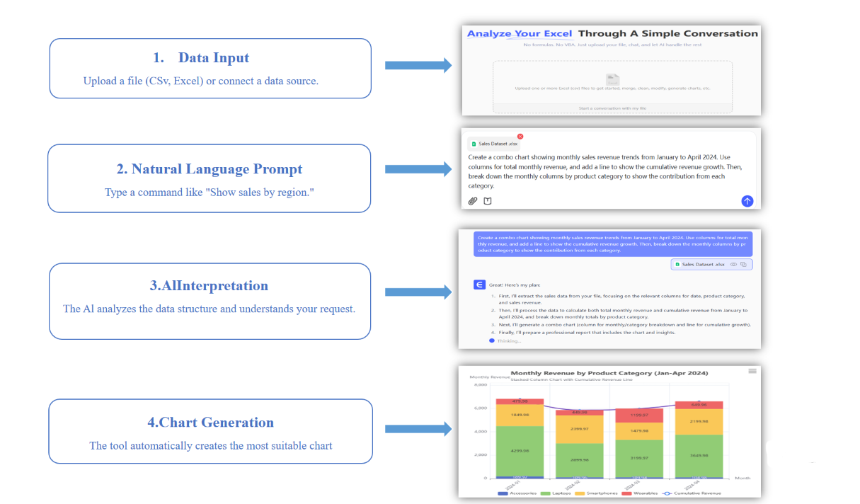Image resolution: width=860 pixels, height=504 pixels.
Task: Click the 4299.98 green Laptops bar segment
Action: point(520,450)
